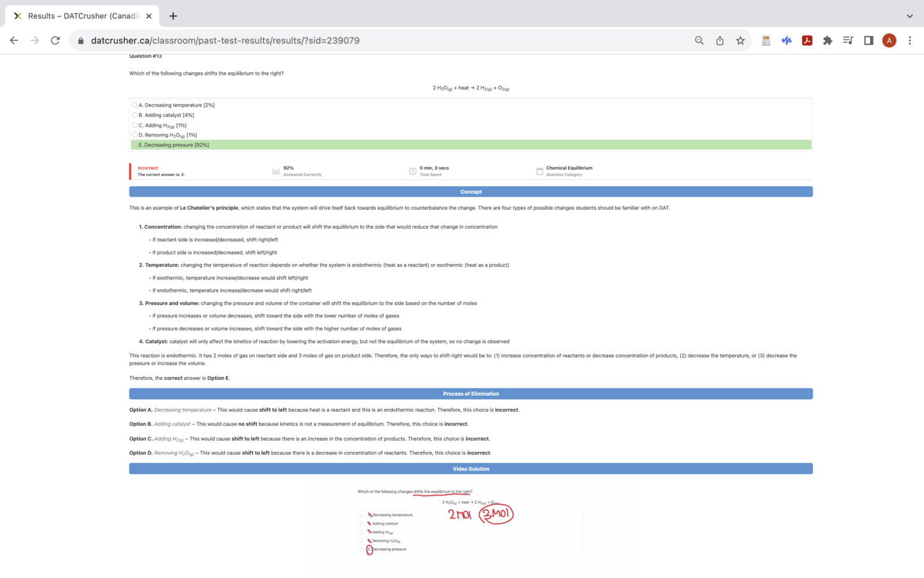The width and height of the screenshot is (924, 578).
Task: Select option D Removing H2O(g)
Action: [134, 134]
